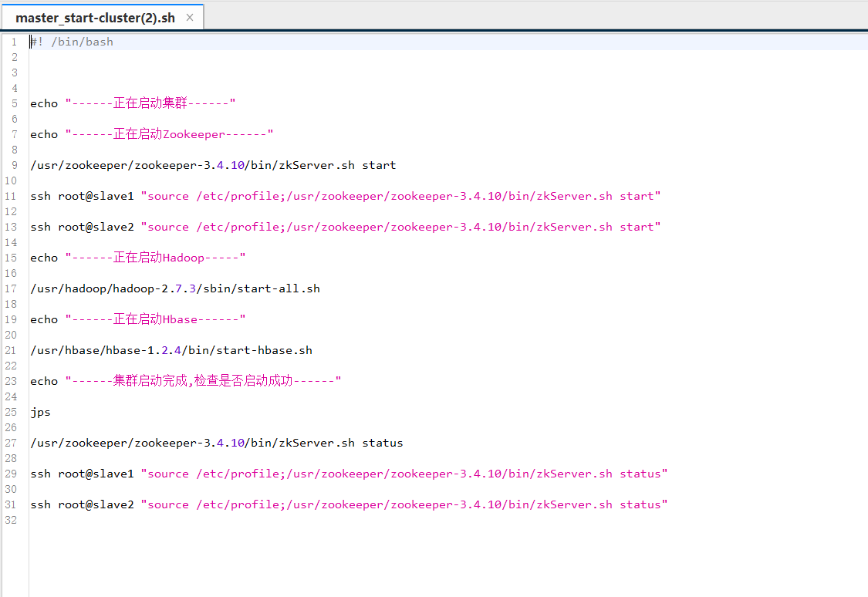Switch to the master_start-cluster(2).sh tab
Viewport: 868px width, 597px height.
click(x=96, y=15)
